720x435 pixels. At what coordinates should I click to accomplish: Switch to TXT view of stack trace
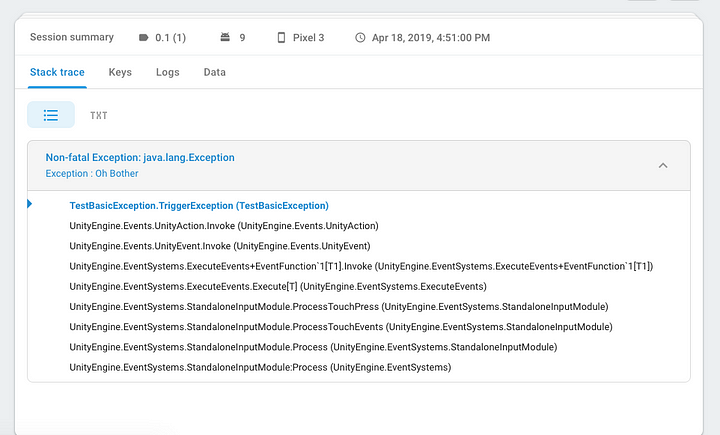point(99,115)
